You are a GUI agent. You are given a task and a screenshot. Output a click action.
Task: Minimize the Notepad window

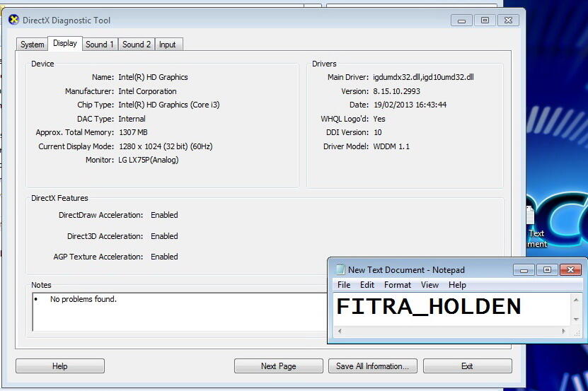point(524,270)
